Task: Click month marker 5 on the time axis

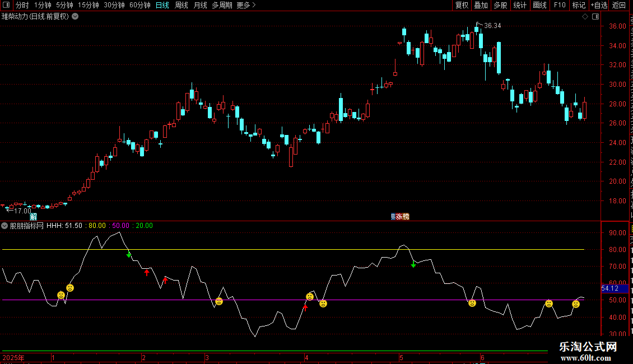Action: pos(401,357)
